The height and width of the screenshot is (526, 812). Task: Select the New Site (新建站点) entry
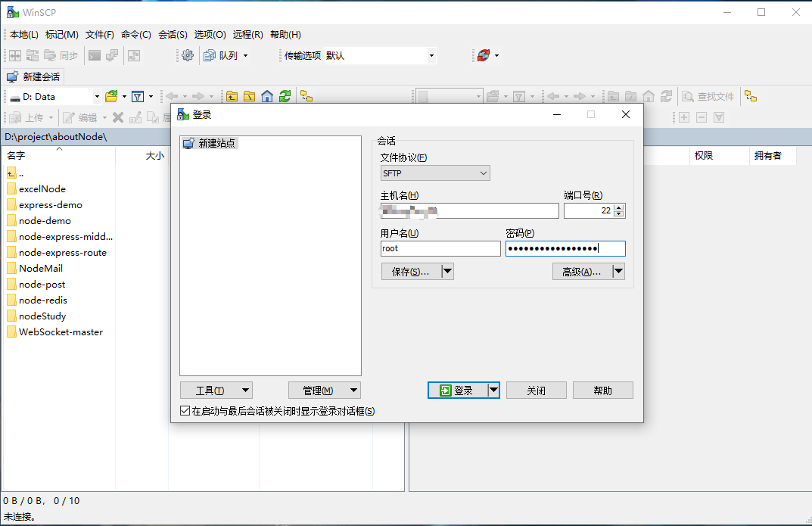coord(210,143)
